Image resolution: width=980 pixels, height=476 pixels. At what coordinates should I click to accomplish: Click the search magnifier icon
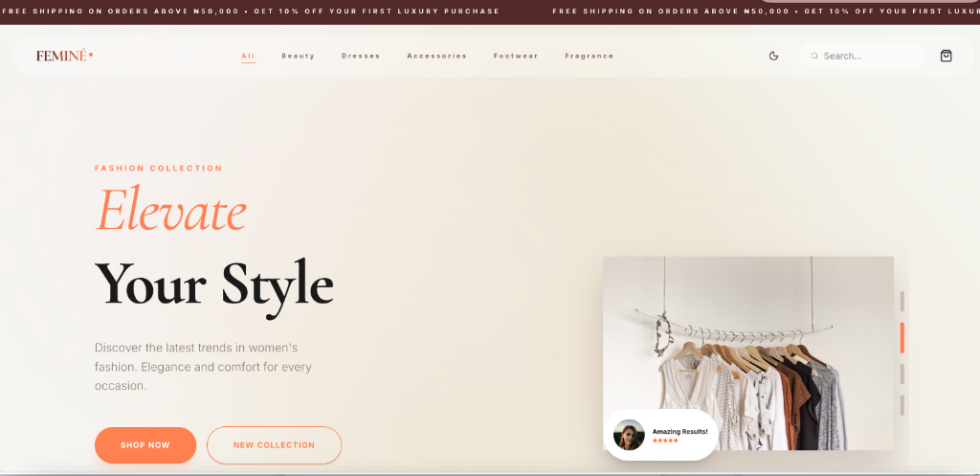(814, 56)
